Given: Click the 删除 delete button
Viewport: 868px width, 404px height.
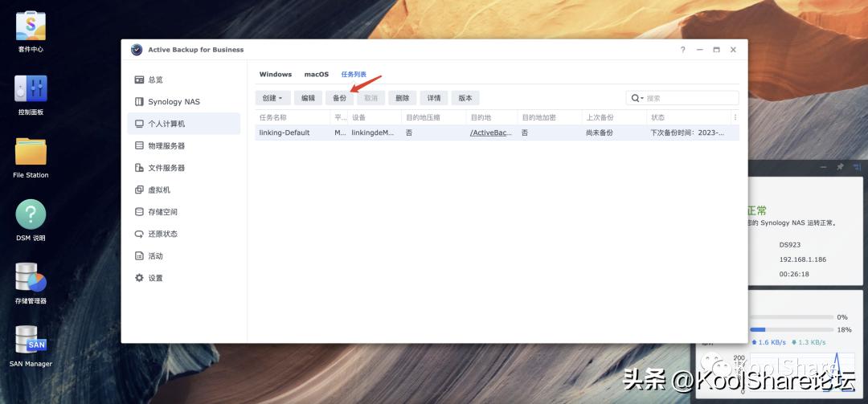Looking at the screenshot, I should [x=403, y=98].
